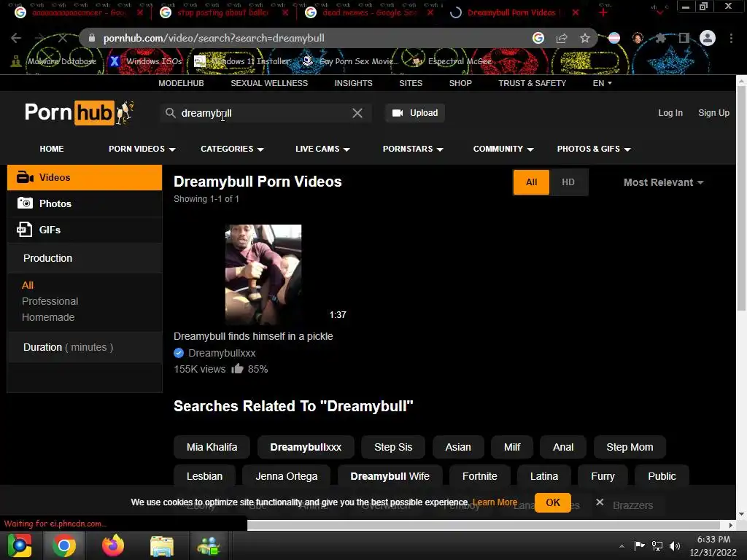Image resolution: width=747 pixels, height=560 pixels.
Task: Click the padlock site info icon
Action: (92, 38)
